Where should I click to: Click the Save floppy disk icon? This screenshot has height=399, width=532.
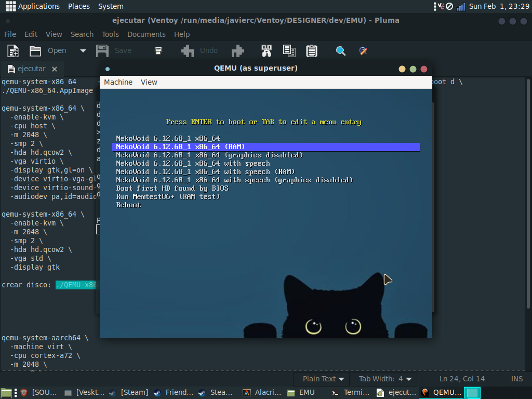102,51
